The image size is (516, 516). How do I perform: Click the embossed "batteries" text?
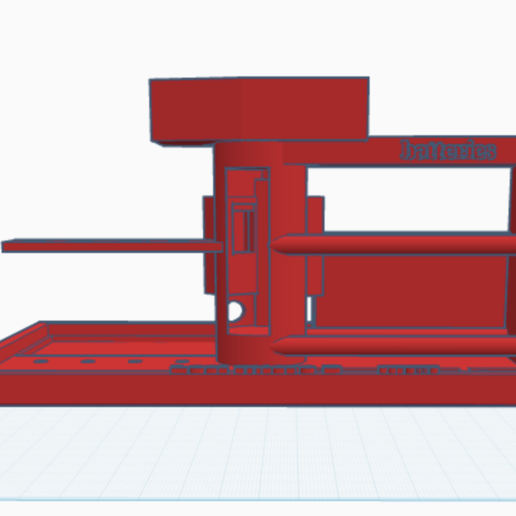(x=448, y=151)
